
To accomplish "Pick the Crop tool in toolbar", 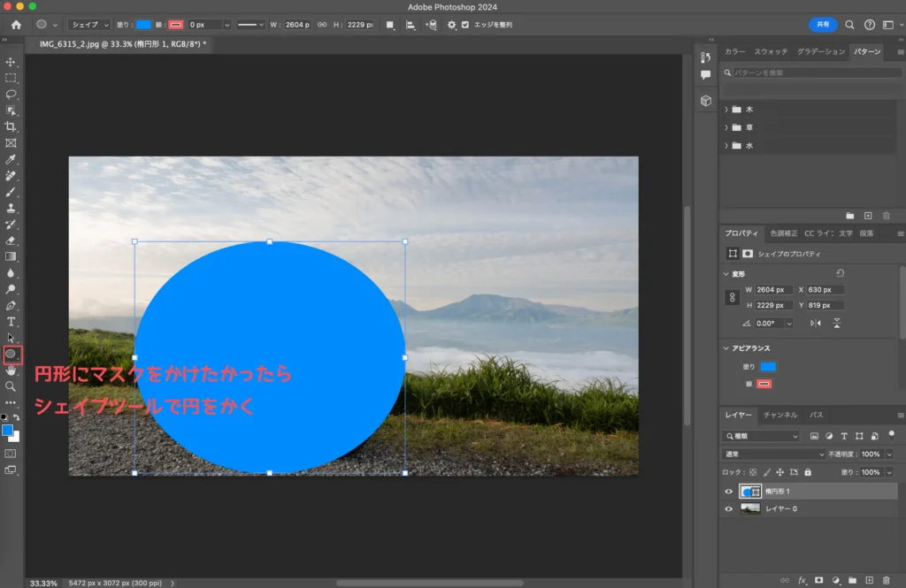I will point(12,126).
